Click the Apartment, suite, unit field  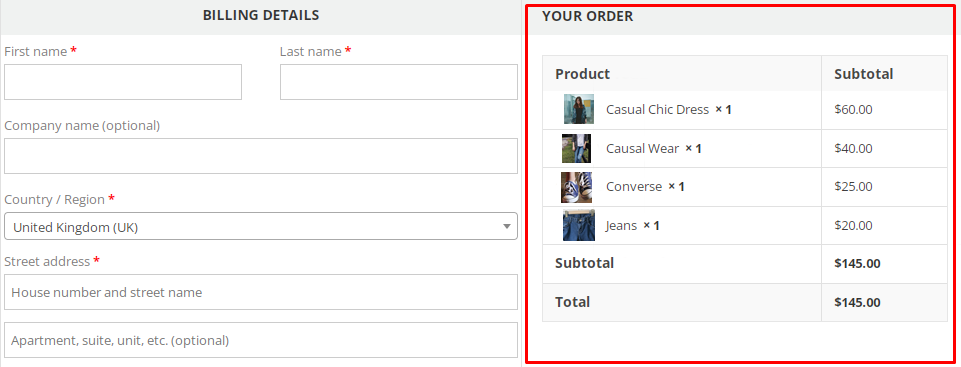coord(260,340)
